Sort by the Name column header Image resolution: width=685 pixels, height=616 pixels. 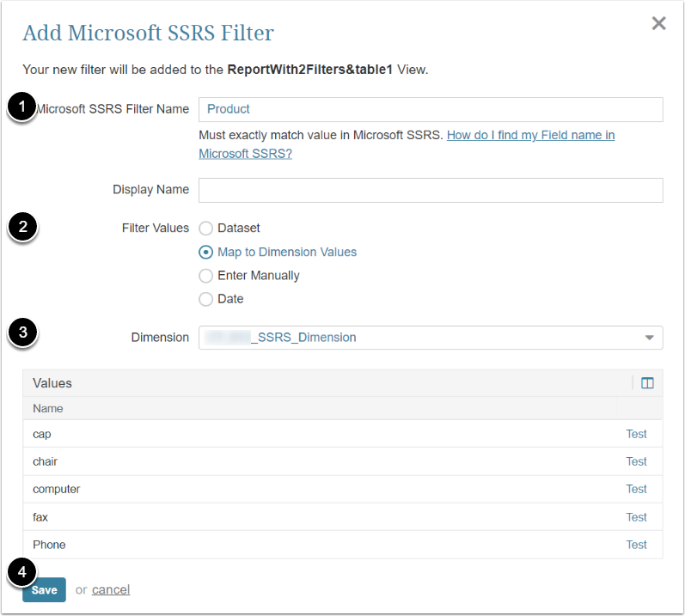pyautogui.click(x=48, y=408)
